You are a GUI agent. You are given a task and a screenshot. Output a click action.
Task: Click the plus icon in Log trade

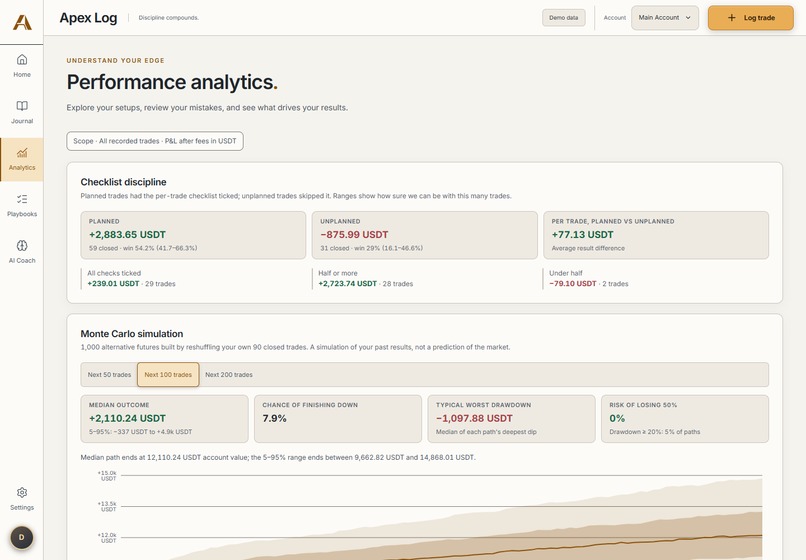click(731, 17)
